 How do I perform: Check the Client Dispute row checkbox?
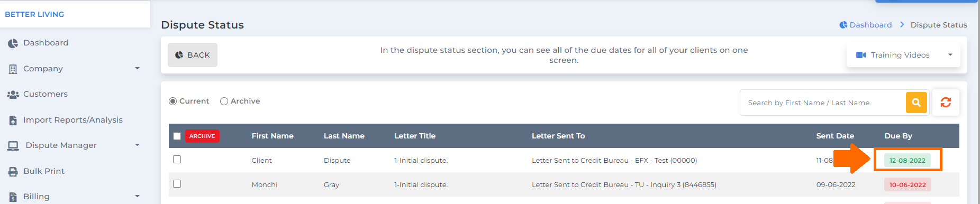[177, 160]
